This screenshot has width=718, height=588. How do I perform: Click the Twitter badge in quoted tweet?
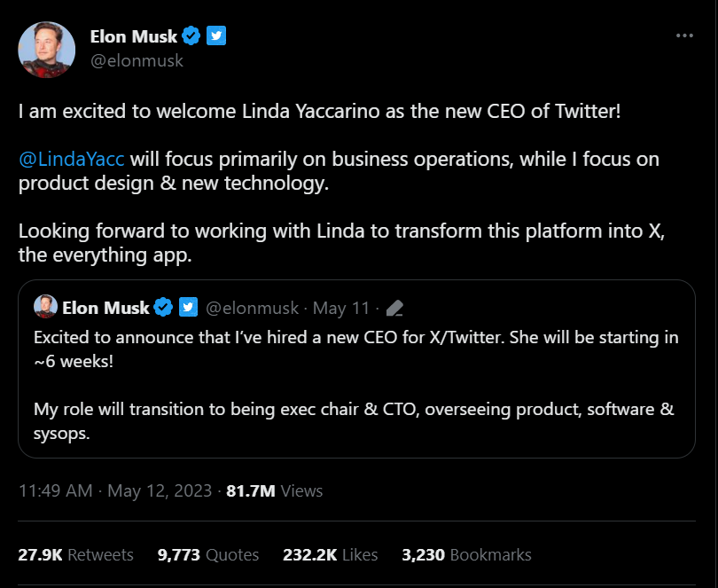(x=189, y=308)
